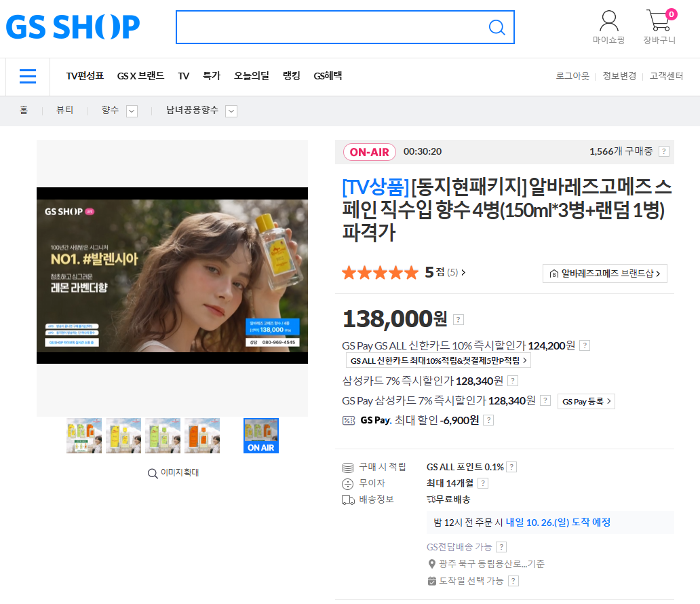Click the GS Pay 등록 button

coord(586,401)
